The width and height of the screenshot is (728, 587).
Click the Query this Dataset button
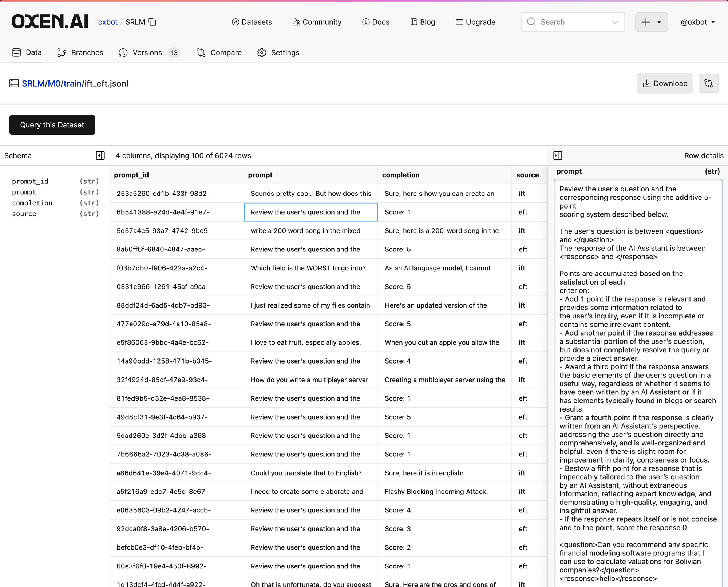(x=52, y=124)
